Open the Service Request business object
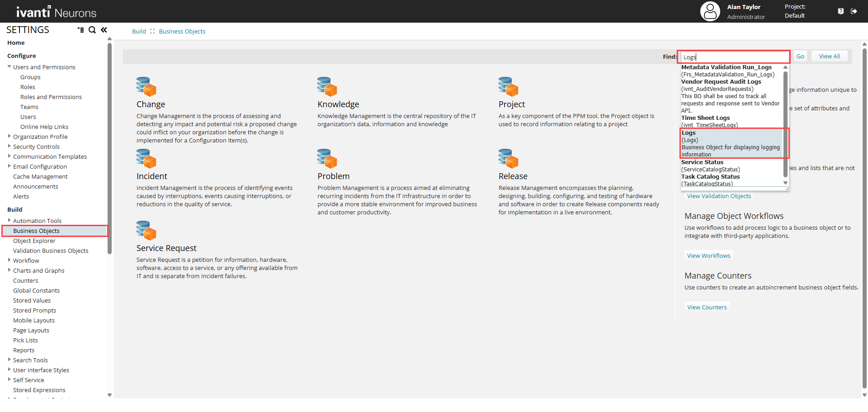Image resolution: width=868 pixels, height=412 pixels. tap(166, 248)
